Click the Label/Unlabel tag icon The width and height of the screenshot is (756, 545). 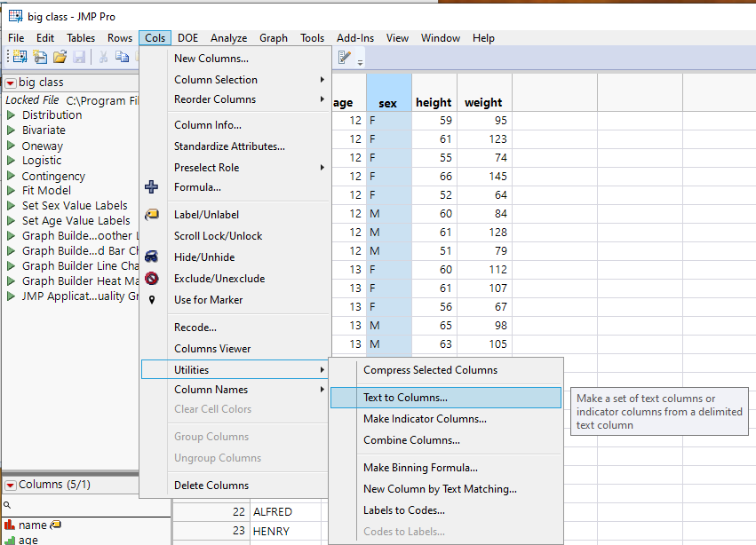coord(152,214)
